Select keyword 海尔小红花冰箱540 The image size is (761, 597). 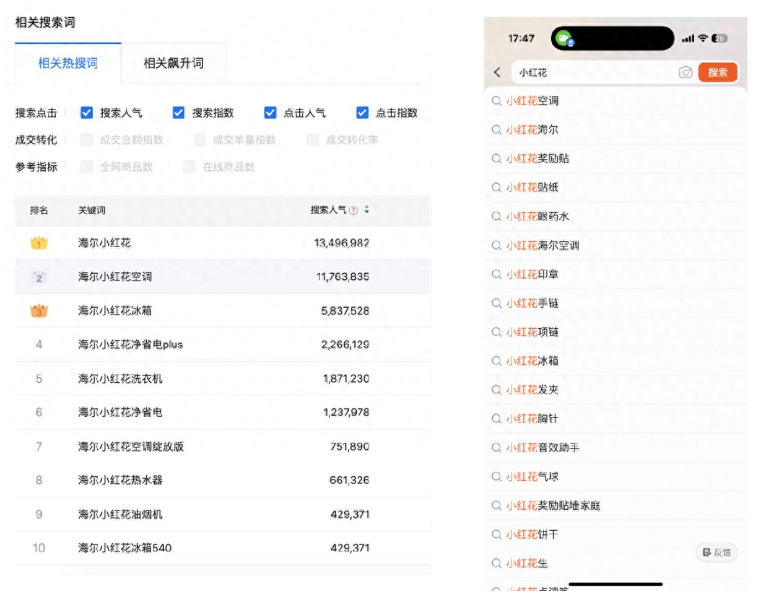pos(125,548)
